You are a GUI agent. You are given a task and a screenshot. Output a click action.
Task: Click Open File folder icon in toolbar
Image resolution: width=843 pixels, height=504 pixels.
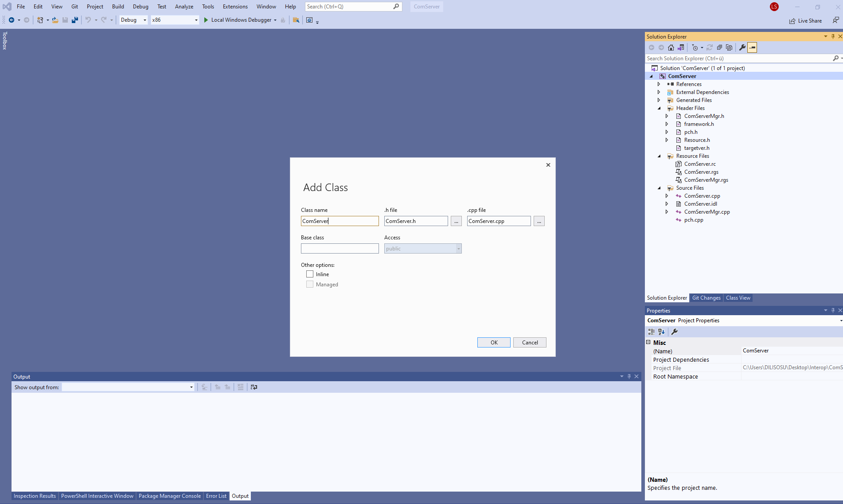point(55,20)
